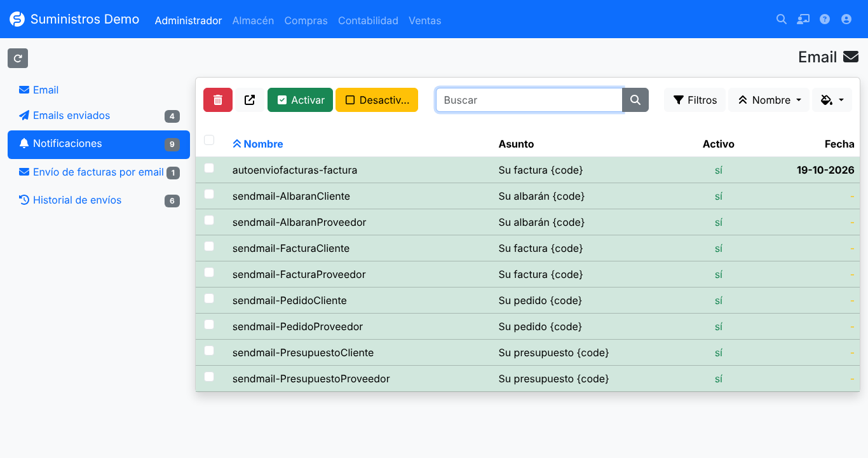This screenshot has width=868, height=458.
Task: Open the help question mark icon
Action: [x=825, y=19]
